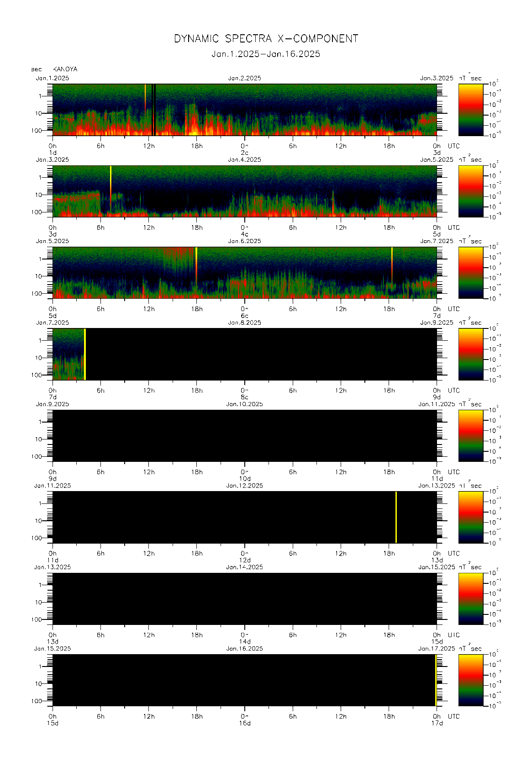This screenshot has width=532, height=767.
Task: Click the blank black Jan.9–Jan.11 spectrogram panel
Action: [x=245, y=435]
